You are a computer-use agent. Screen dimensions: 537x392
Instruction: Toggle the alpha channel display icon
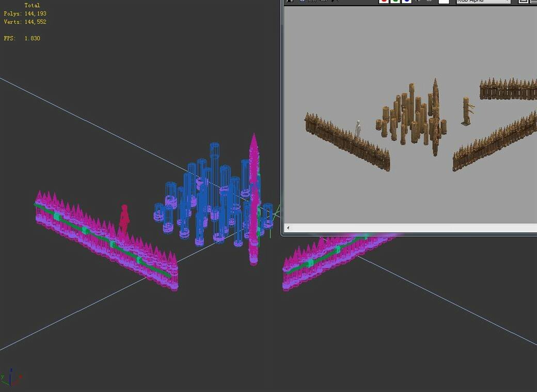[418, 1]
